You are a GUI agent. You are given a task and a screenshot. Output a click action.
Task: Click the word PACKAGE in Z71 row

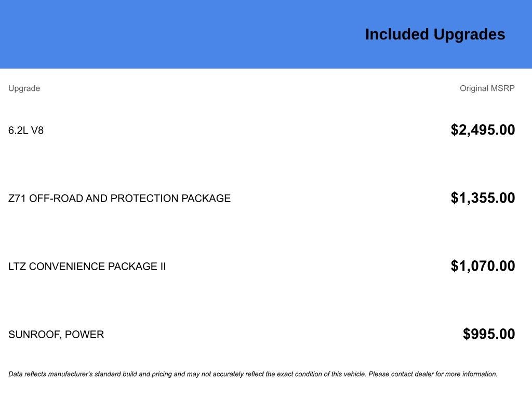[206, 198]
